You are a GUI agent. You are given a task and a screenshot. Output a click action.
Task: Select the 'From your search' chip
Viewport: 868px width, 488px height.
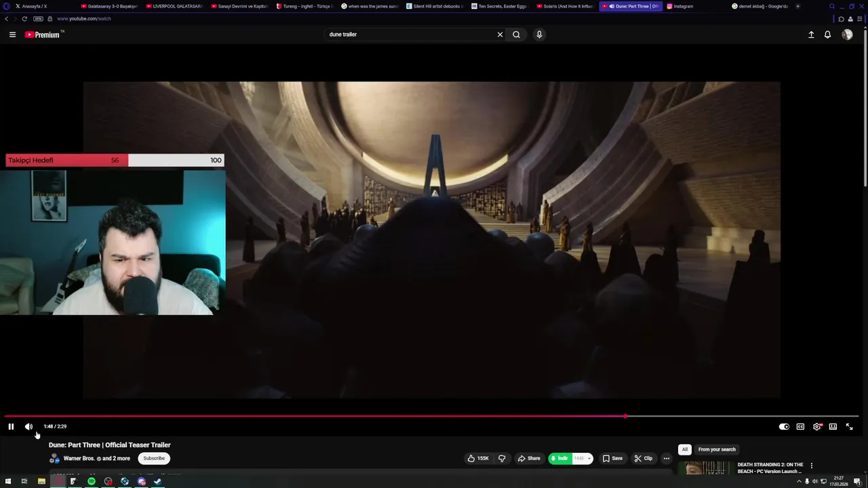click(x=717, y=449)
